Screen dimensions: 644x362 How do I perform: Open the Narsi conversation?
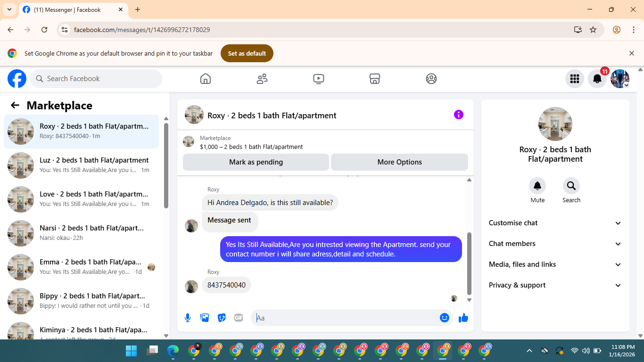coord(81,233)
